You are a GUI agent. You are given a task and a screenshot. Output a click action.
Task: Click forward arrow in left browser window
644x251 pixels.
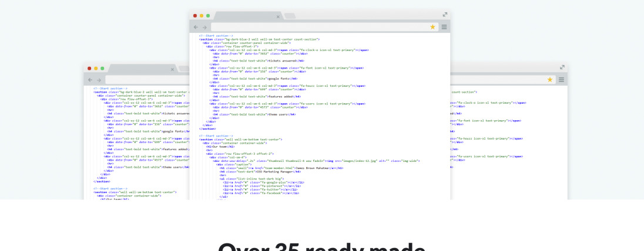[98, 79]
